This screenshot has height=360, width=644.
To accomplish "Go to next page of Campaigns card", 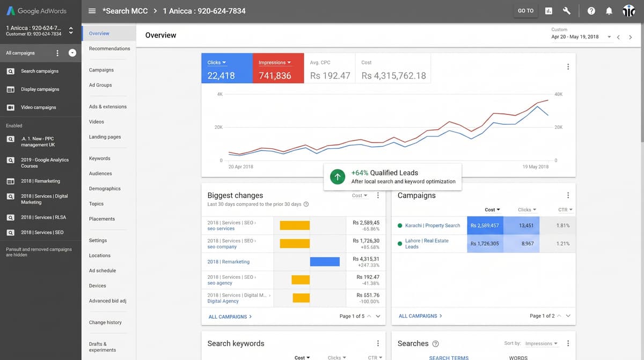I will [568, 316].
